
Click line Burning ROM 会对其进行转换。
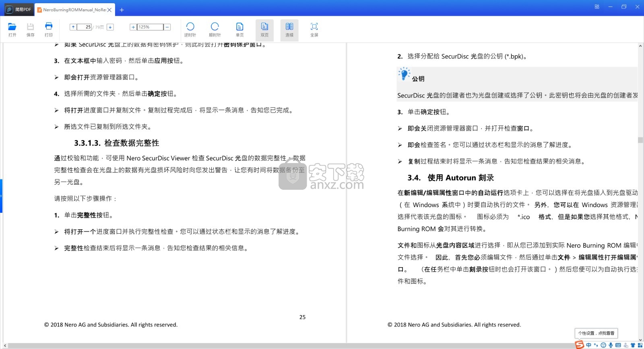pyautogui.click(x=443, y=229)
